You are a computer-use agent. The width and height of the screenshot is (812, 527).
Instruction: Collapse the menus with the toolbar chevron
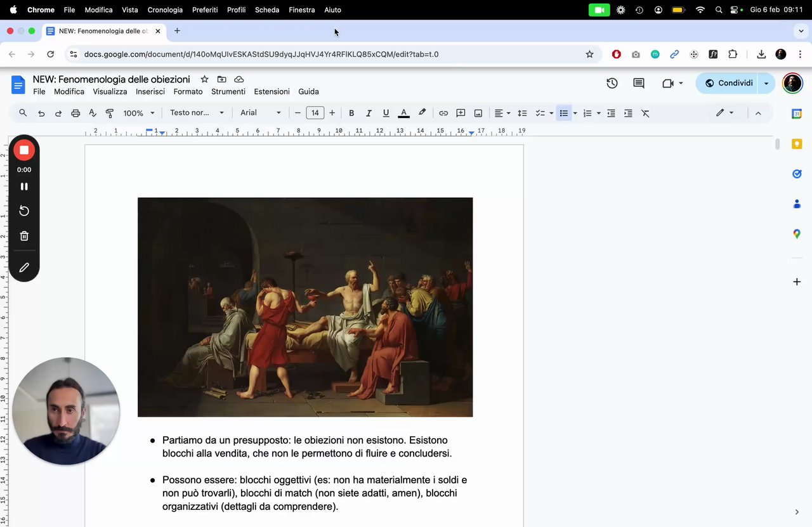(x=757, y=113)
